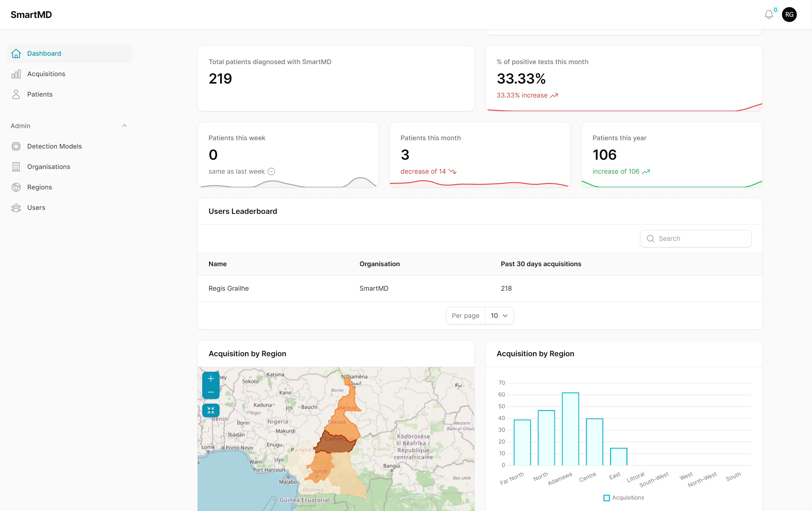Viewport: 812px width, 511px height.
Task: Click the '219' total patients value
Action: coord(220,79)
